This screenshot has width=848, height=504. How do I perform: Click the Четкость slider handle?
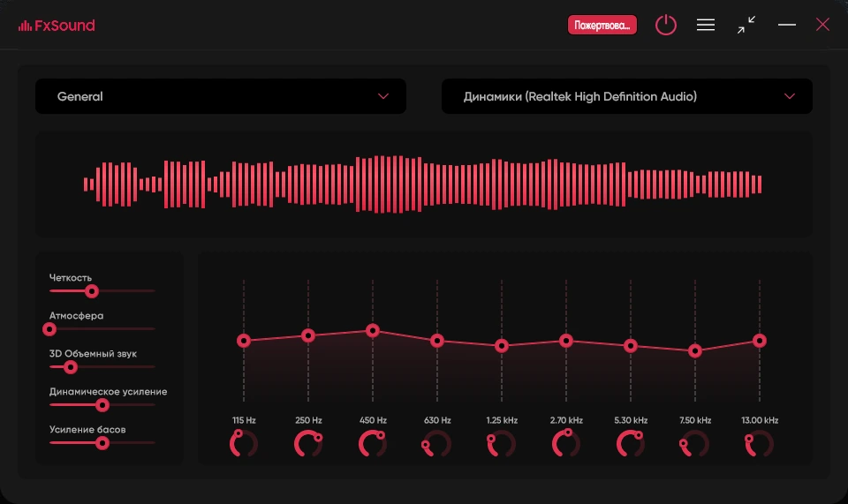pos(92,291)
